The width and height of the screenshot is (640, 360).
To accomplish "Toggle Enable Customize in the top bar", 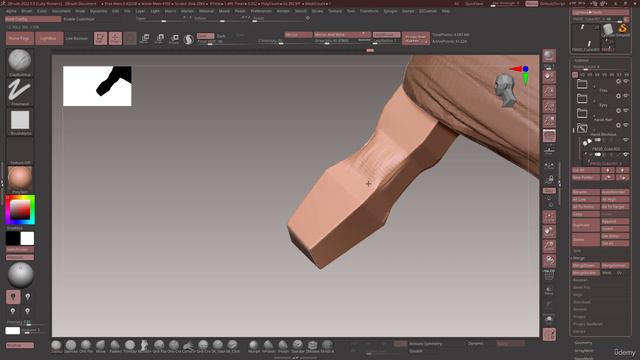I will click(79, 19).
